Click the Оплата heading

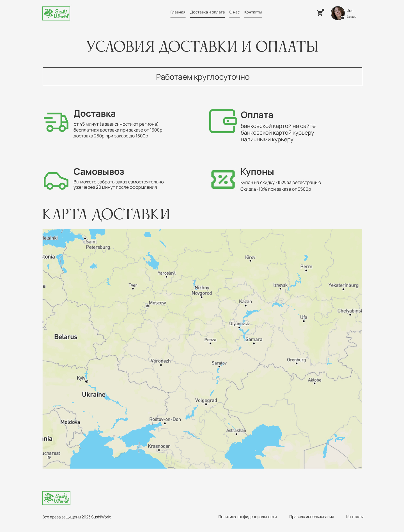point(257,115)
